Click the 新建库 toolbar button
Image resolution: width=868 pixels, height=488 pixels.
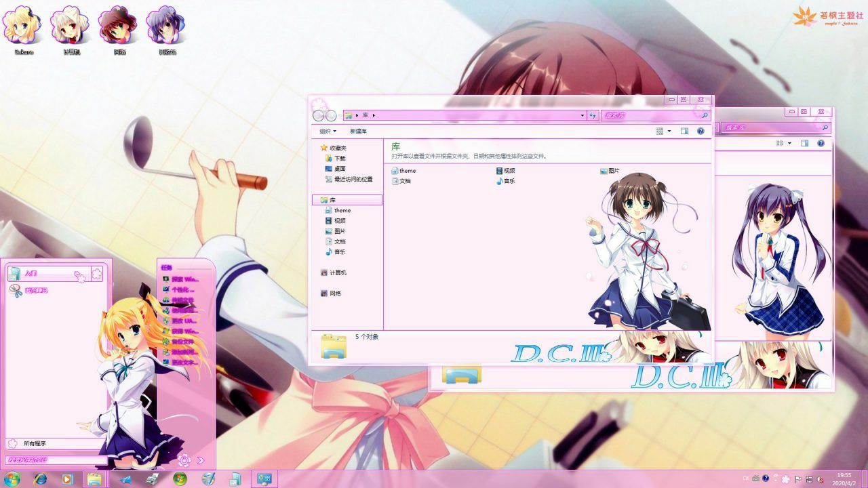(358, 131)
